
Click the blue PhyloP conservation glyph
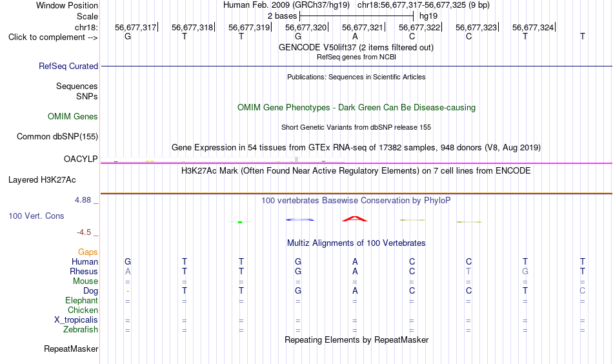(300, 219)
